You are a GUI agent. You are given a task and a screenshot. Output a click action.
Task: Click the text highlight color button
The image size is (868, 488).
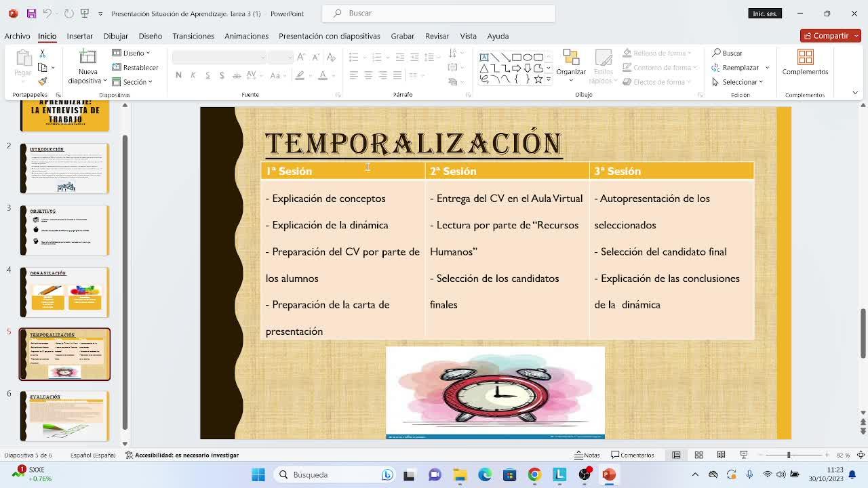300,75
